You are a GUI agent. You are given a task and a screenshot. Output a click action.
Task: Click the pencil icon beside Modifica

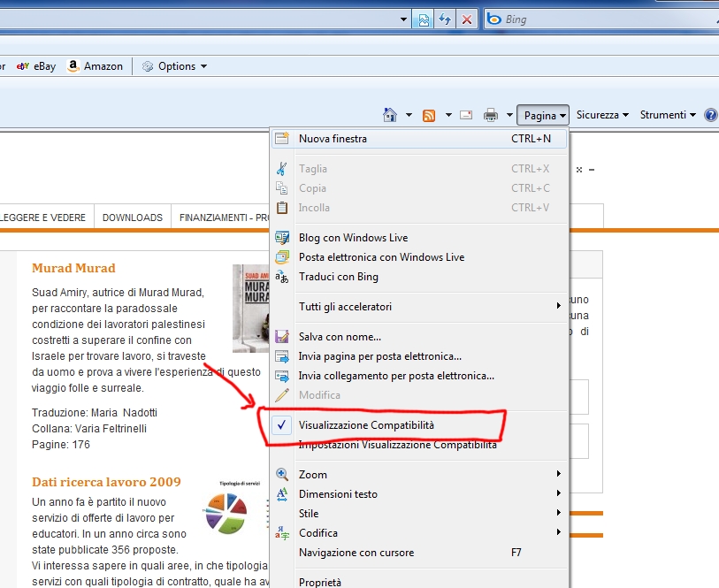282,395
